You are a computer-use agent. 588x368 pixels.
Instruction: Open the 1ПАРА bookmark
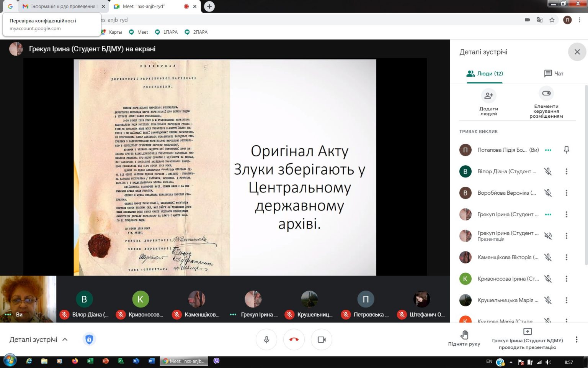(167, 32)
